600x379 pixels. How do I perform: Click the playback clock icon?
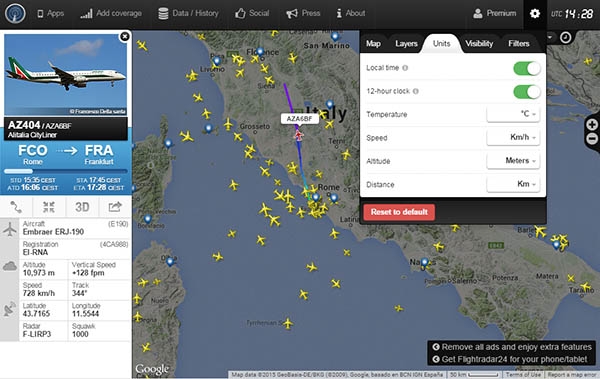565,38
